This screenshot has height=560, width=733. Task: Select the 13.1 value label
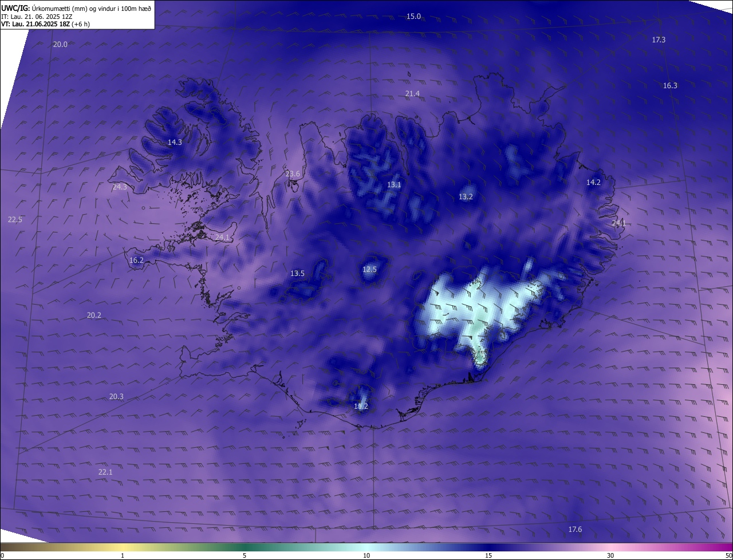click(x=394, y=184)
